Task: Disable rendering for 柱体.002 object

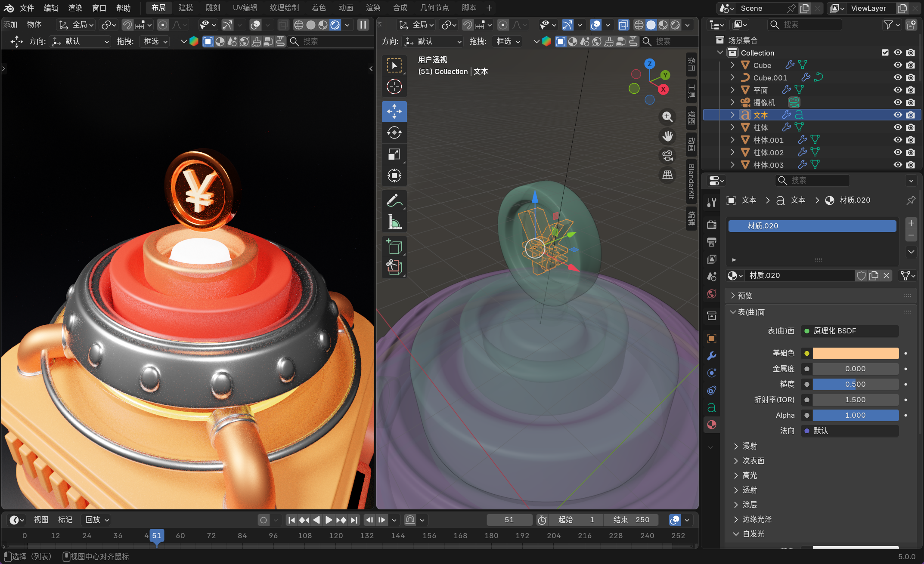Action: [x=911, y=152]
